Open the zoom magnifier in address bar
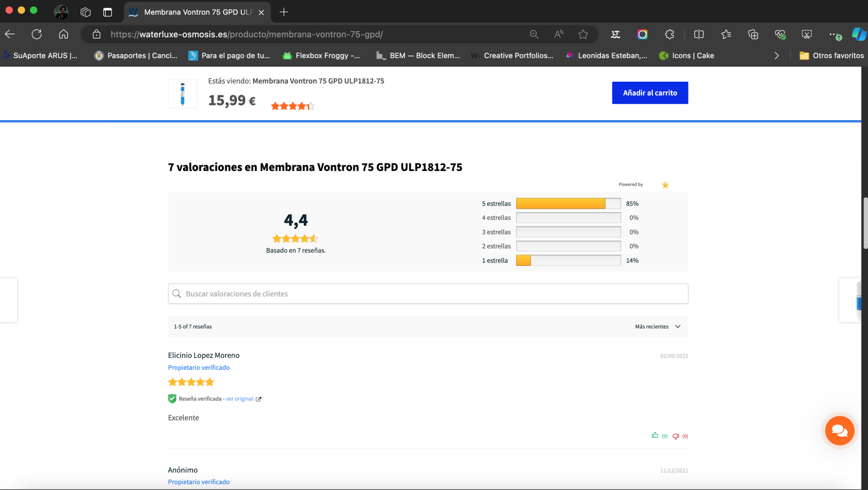This screenshot has width=868, height=490. (534, 34)
